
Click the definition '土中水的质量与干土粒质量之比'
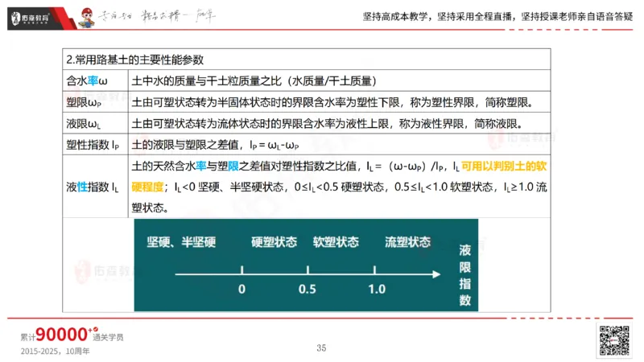[x=207, y=81]
